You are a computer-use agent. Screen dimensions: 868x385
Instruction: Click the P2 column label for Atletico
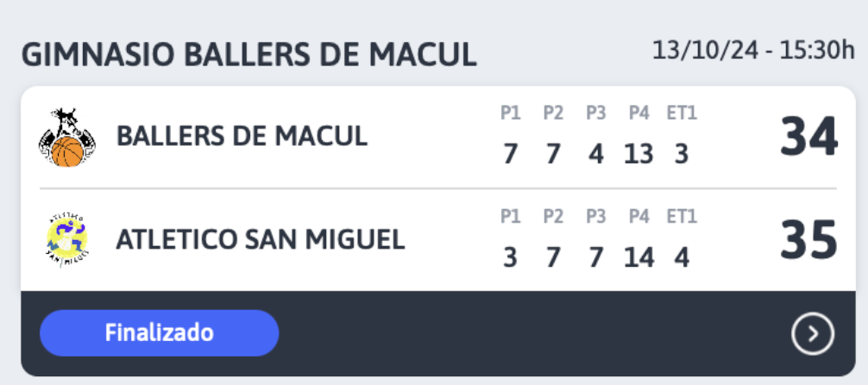[x=552, y=216]
